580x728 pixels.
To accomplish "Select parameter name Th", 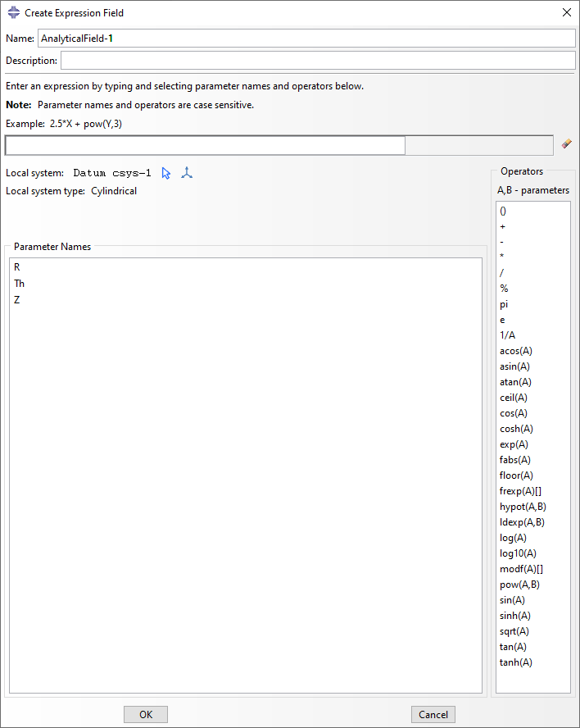I will (x=19, y=283).
